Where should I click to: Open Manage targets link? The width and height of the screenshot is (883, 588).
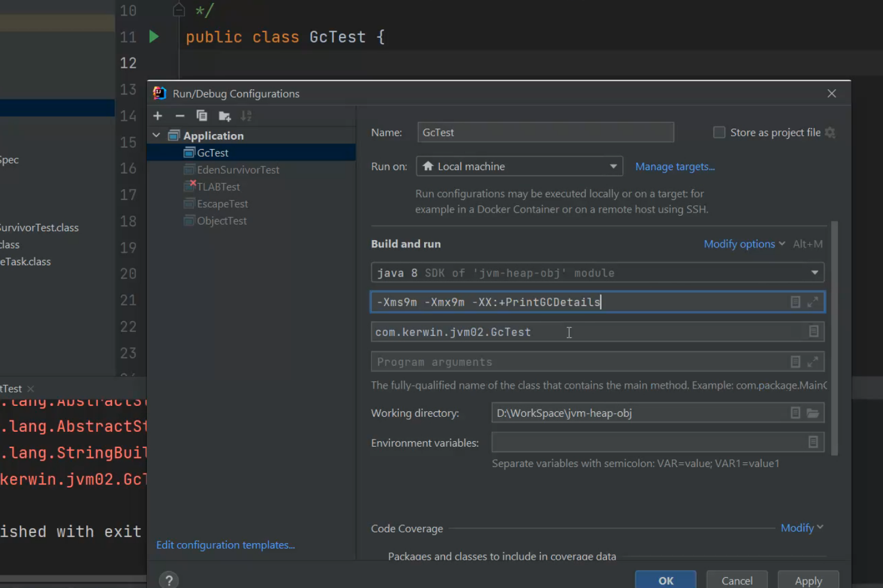click(x=675, y=166)
